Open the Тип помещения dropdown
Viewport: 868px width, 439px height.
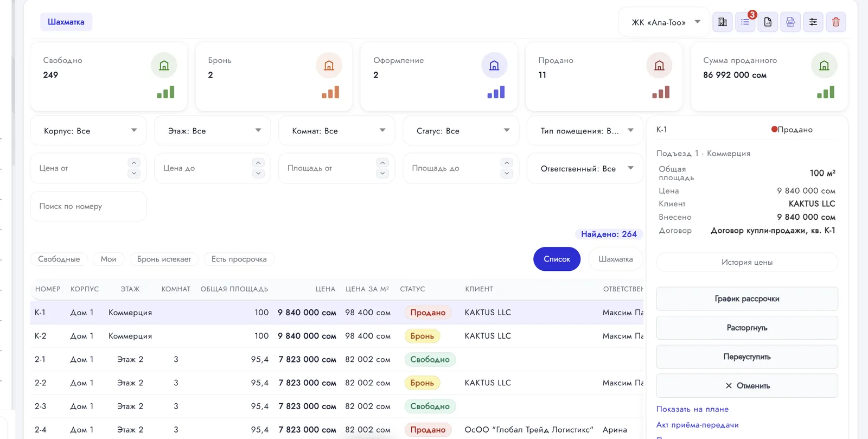(x=585, y=131)
